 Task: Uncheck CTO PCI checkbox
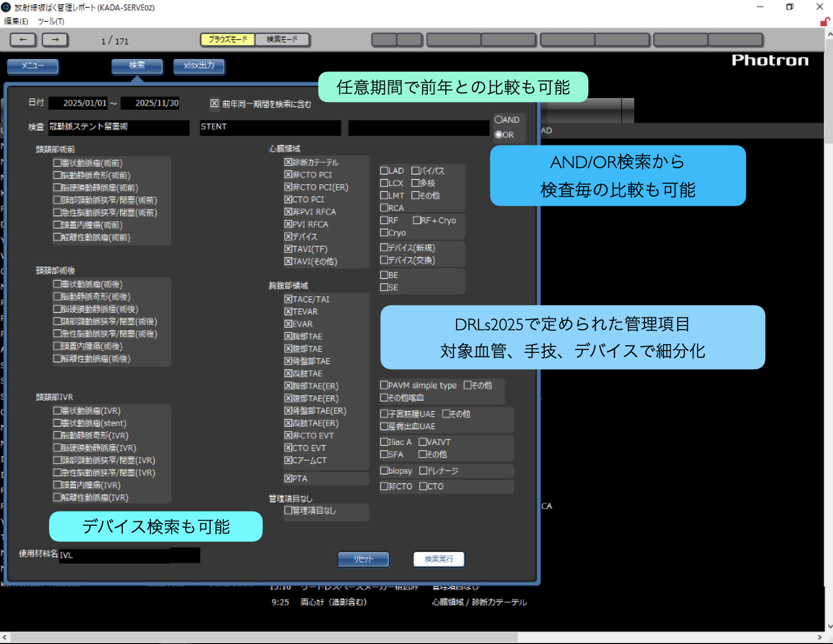[x=288, y=199]
